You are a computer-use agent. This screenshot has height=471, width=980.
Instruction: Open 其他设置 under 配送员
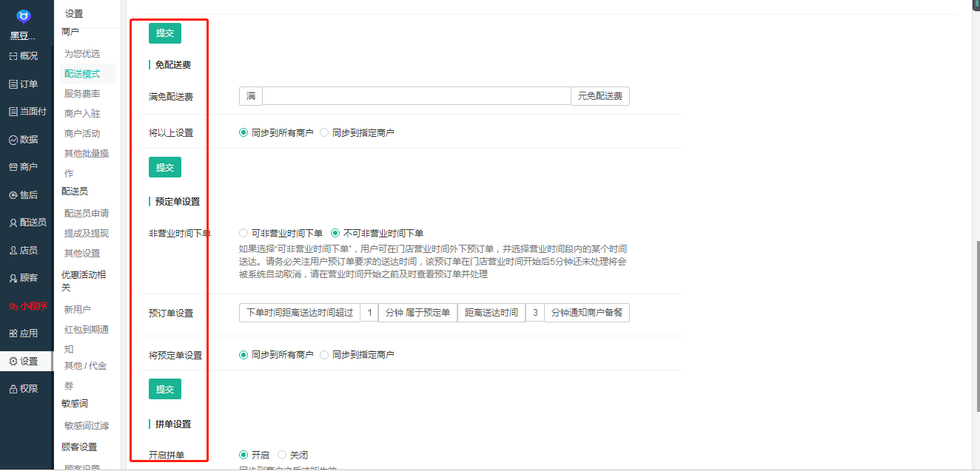(82, 254)
